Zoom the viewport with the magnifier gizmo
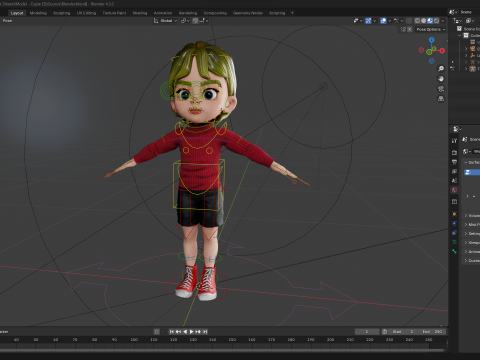480x360 pixels. (441, 68)
